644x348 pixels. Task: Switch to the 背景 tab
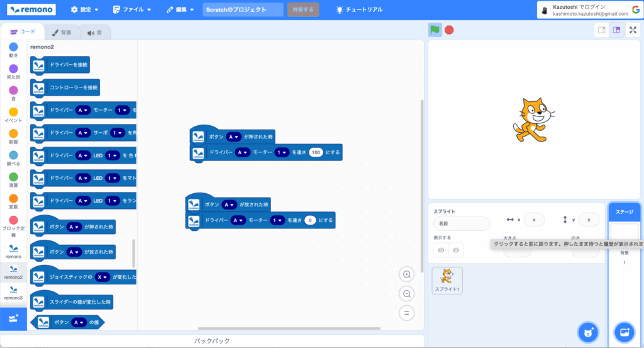(62, 33)
